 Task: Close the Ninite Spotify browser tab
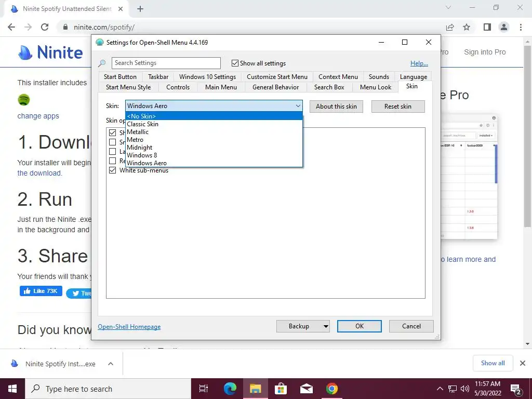click(x=121, y=9)
